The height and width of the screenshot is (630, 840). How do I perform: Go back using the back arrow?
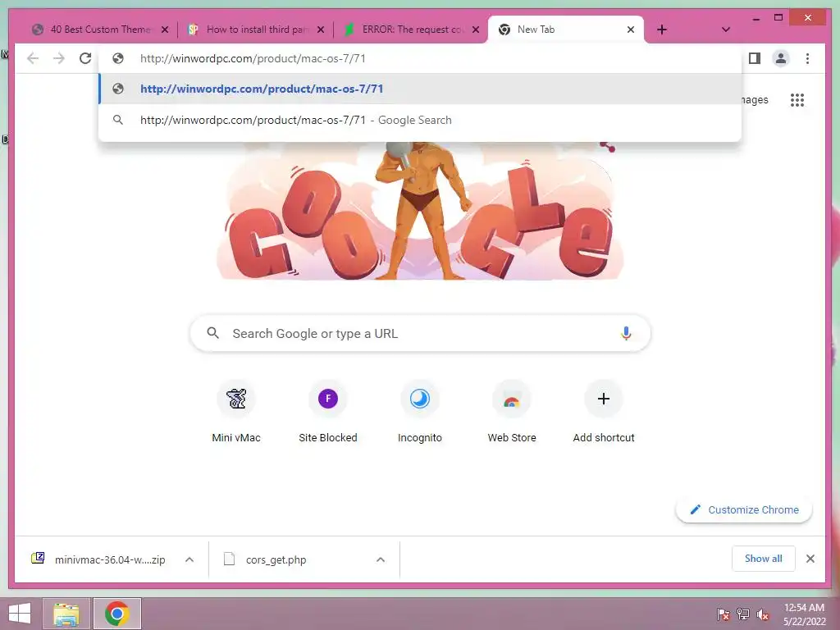click(33, 58)
